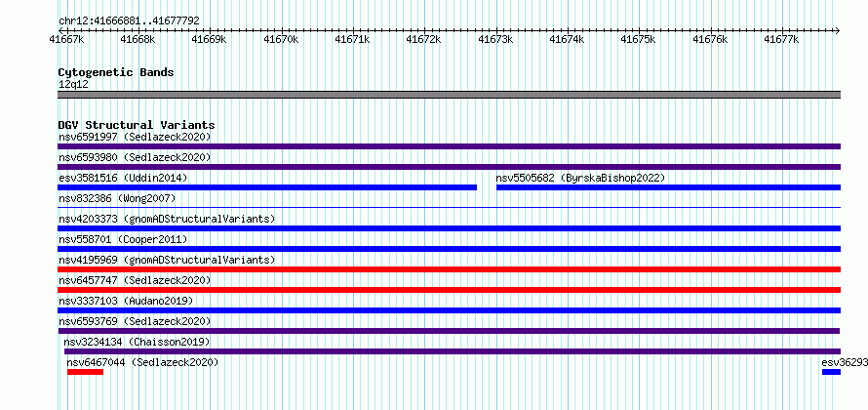Click the nsv4195969 (gnomADStructuralVariants) label
Viewport: 868px width, 410px height.
[167, 260]
